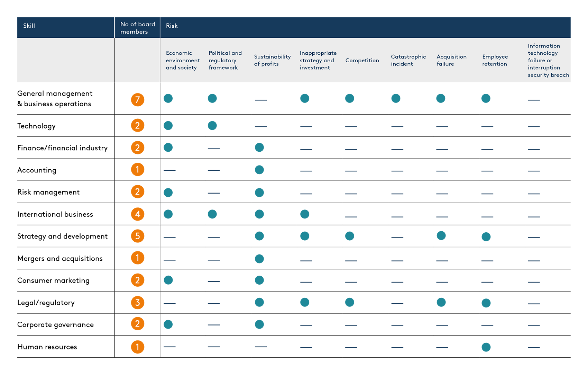Click the Risk header label
This screenshot has height=375, width=588.
pyautogui.click(x=172, y=26)
